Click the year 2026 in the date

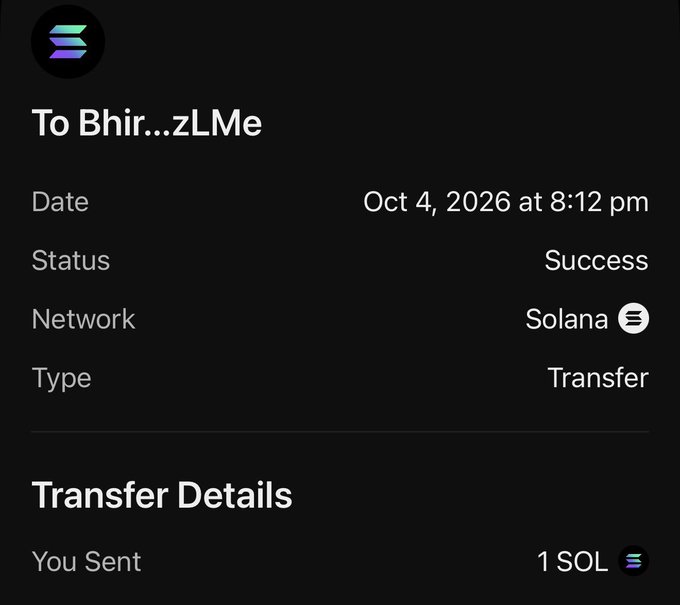point(478,202)
